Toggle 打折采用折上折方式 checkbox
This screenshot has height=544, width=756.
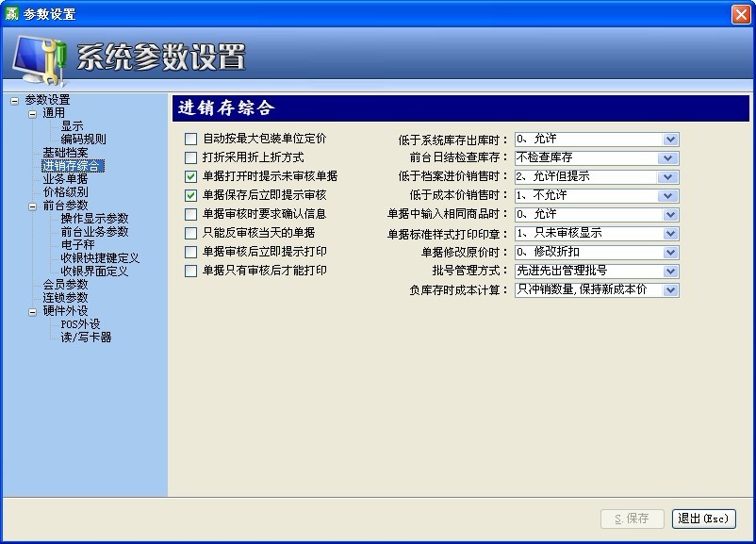(x=191, y=157)
